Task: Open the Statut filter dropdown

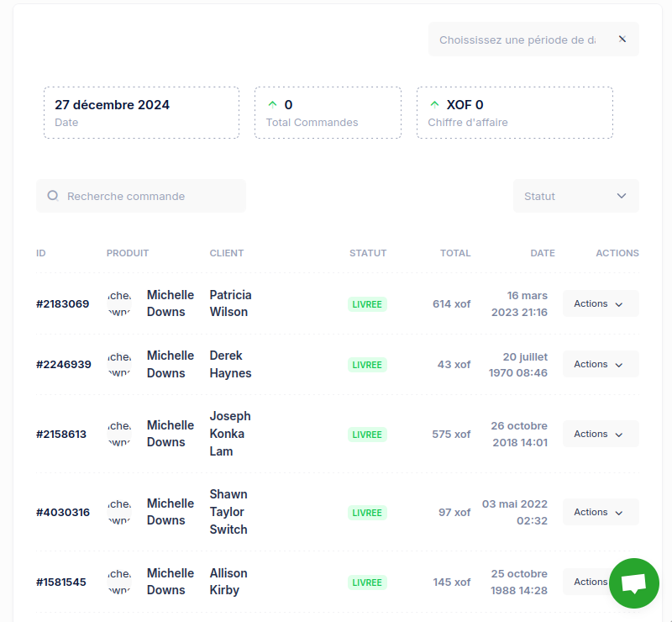Action: [x=575, y=196]
